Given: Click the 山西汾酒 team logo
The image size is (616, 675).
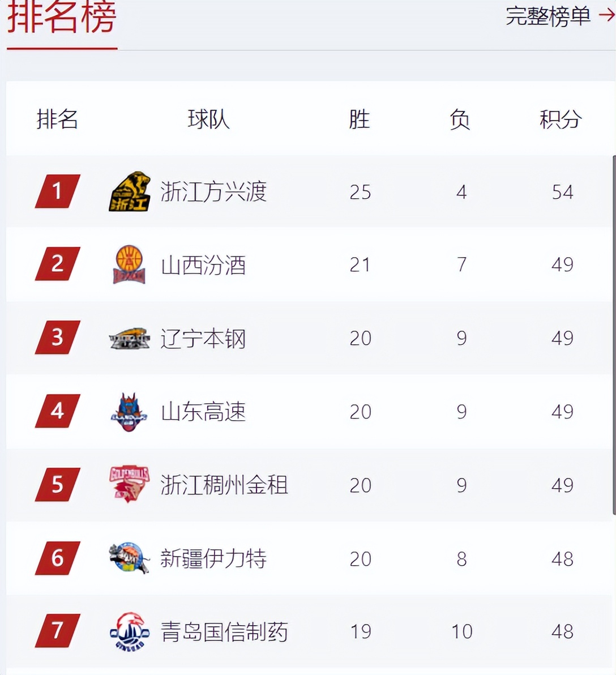Looking at the screenshot, I should [129, 264].
